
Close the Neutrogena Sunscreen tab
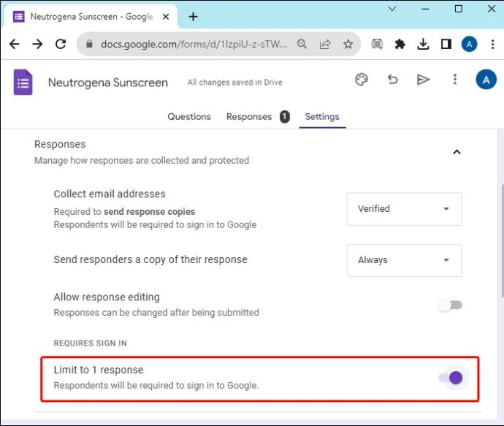(166, 16)
